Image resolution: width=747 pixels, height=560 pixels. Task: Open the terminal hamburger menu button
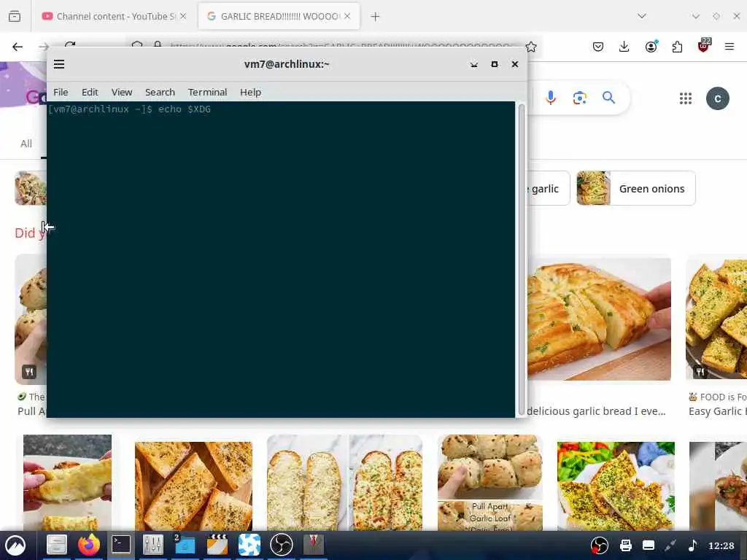pos(59,64)
